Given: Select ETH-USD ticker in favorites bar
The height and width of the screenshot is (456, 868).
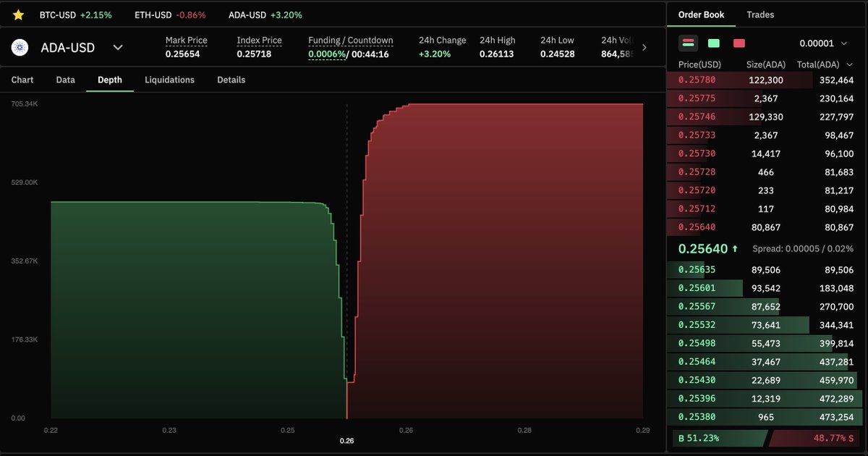Looking at the screenshot, I should click(x=170, y=14).
